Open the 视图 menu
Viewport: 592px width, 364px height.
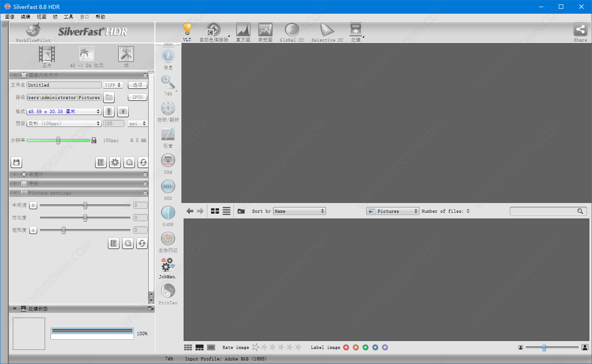pos(41,17)
